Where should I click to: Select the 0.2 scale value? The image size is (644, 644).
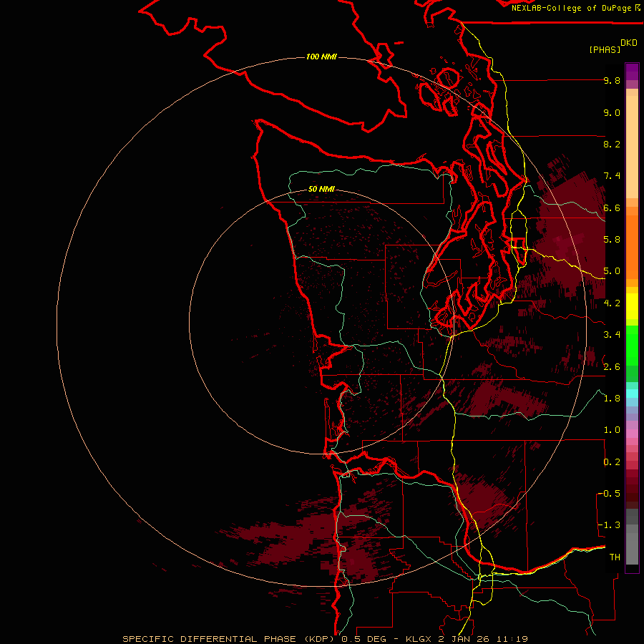pyautogui.click(x=612, y=462)
